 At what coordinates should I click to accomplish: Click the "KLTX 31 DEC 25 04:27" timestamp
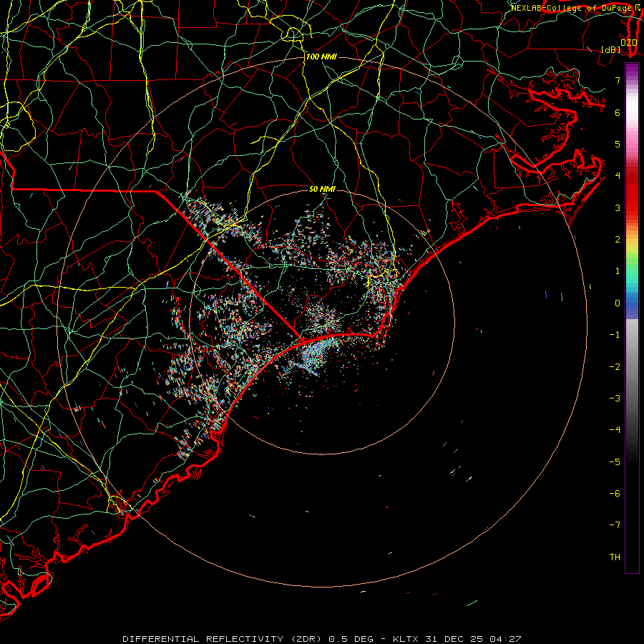457,639
